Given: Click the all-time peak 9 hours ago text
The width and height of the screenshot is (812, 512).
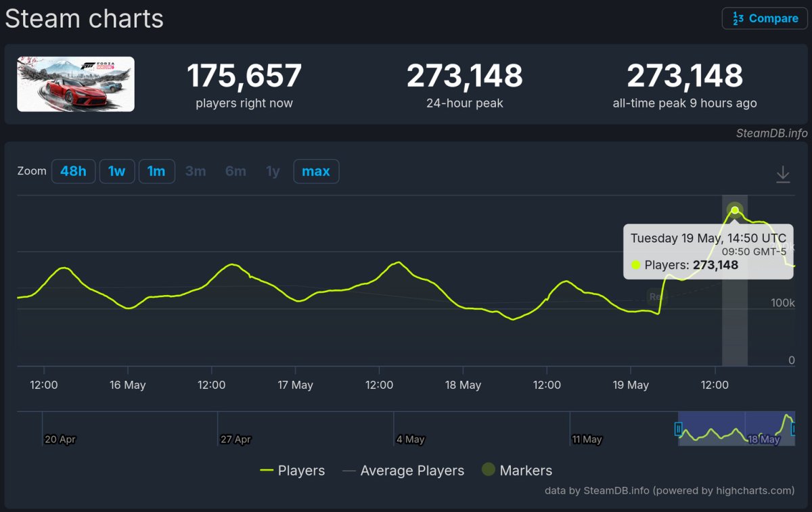Looking at the screenshot, I should (x=685, y=103).
